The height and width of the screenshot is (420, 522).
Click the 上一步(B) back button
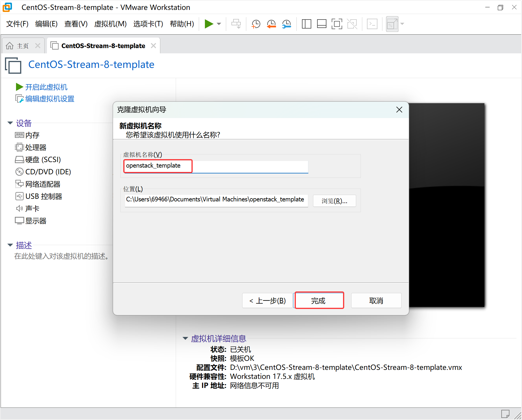(x=267, y=300)
